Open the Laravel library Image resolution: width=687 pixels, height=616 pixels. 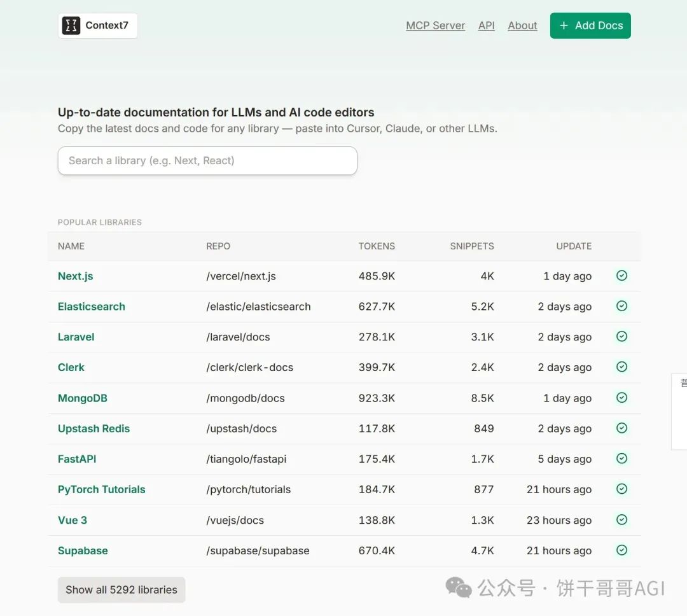pyautogui.click(x=76, y=337)
